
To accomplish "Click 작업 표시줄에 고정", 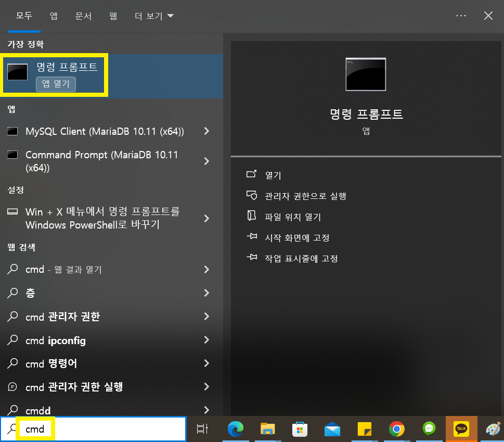I will [301, 258].
